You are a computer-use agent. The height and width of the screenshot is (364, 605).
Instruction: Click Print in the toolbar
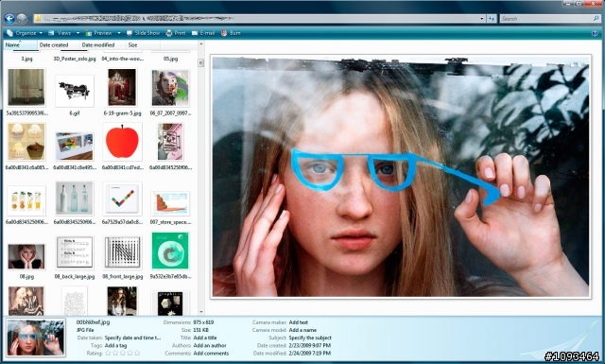[176, 33]
